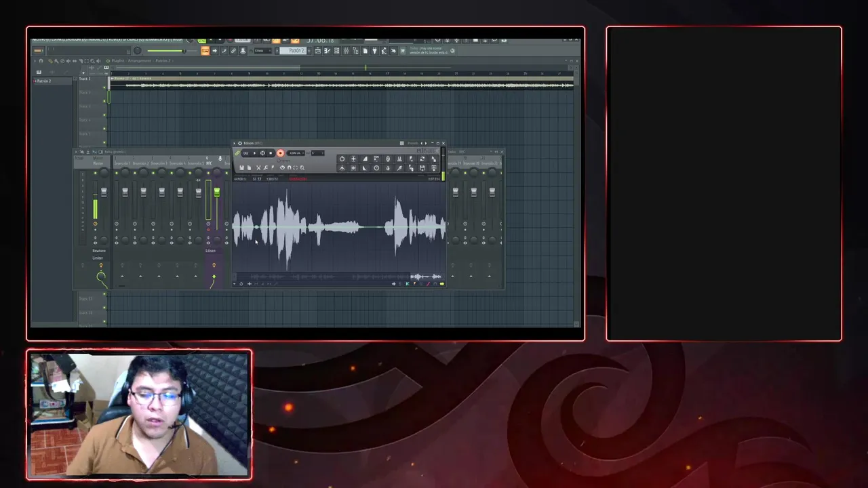This screenshot has width=868, height=488.
Task: Open the Patrón 2 pattern selector dropdown
Action: point(293,51)
